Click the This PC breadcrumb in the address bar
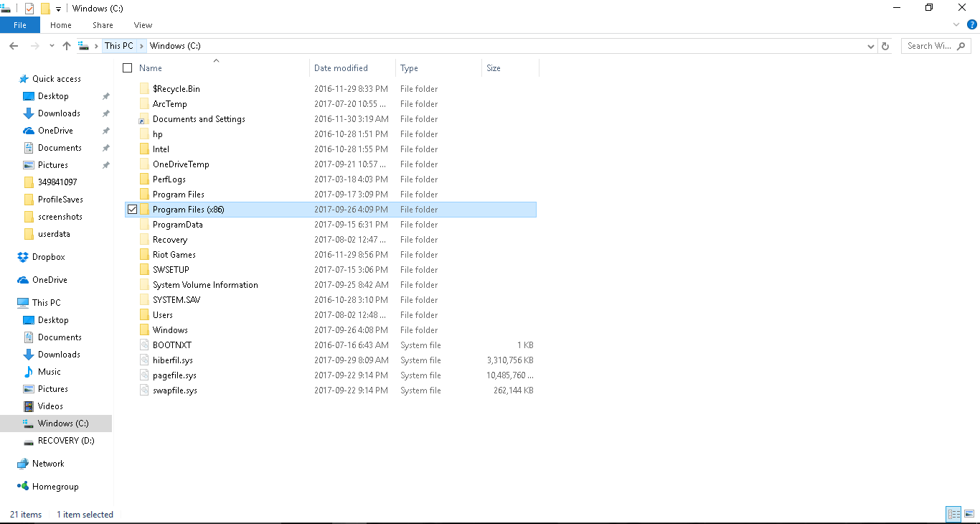Image resolution: width=980 pixels, height=524 pixels. (119, 46)
